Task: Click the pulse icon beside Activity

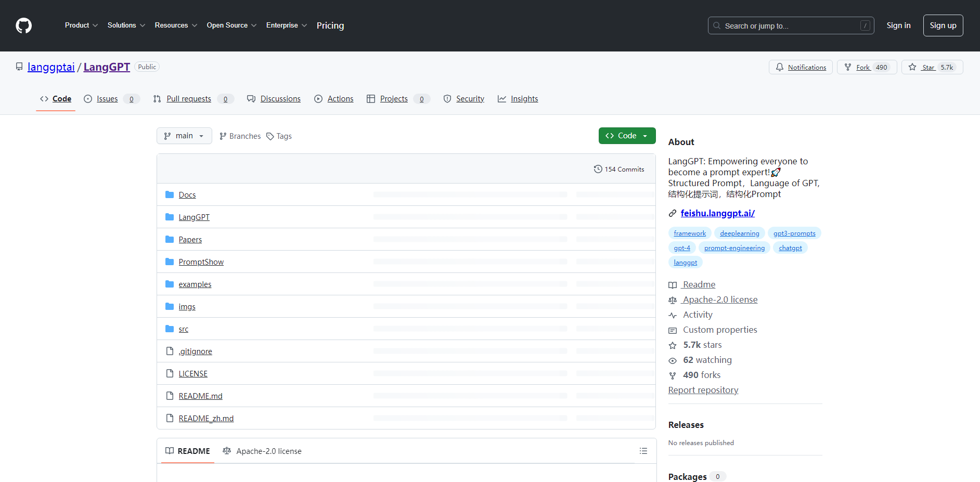Action: 673,315
